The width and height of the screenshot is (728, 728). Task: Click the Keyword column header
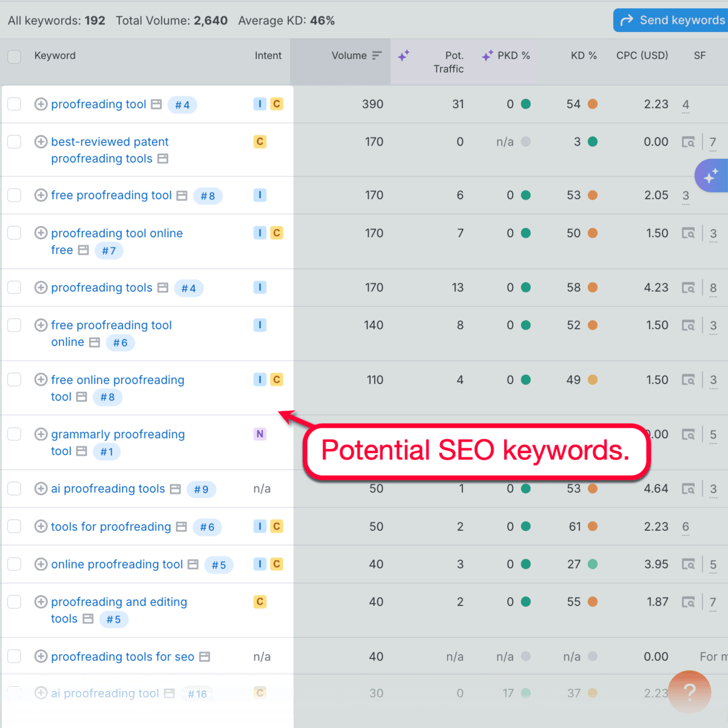[x=55, y=55]
